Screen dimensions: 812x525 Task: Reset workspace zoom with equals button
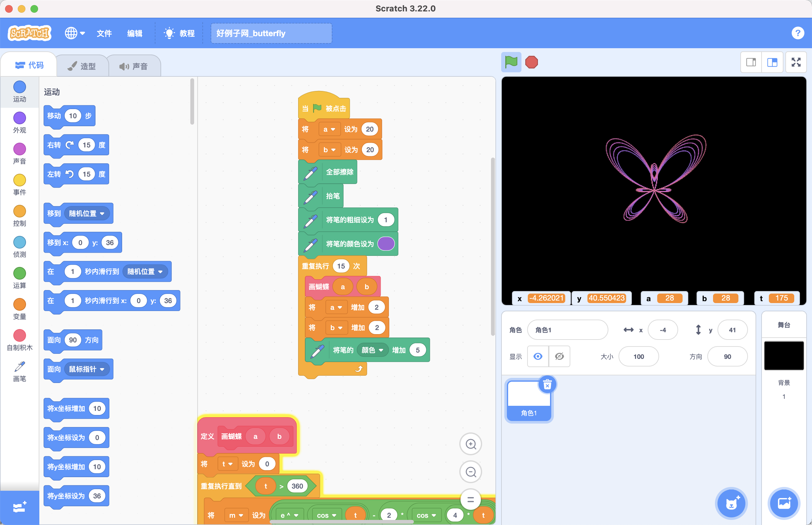[x=471, y=500]
